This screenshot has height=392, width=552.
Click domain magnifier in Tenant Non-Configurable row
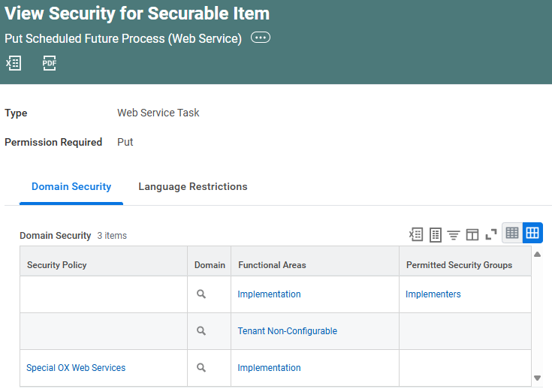pos(201,331)
